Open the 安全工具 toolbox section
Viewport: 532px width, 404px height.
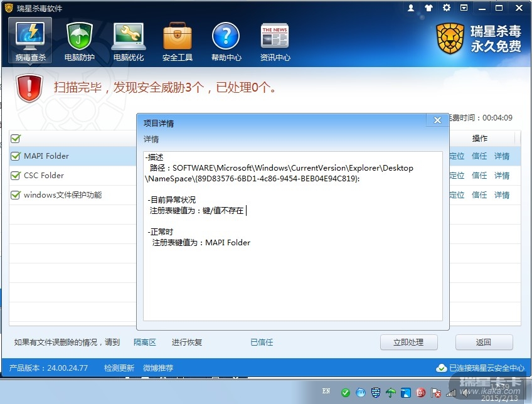(x=177, y=41)
